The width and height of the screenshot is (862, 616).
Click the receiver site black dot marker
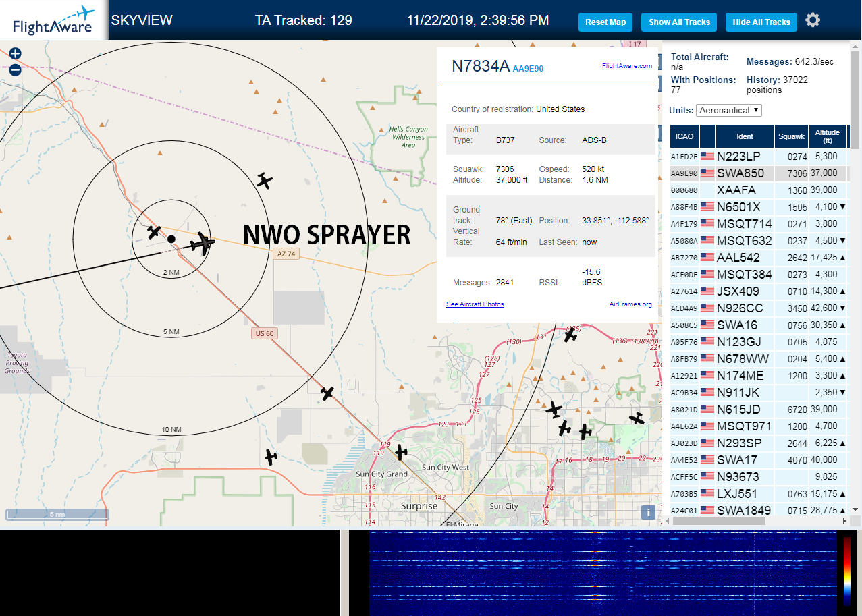point(171,239)
